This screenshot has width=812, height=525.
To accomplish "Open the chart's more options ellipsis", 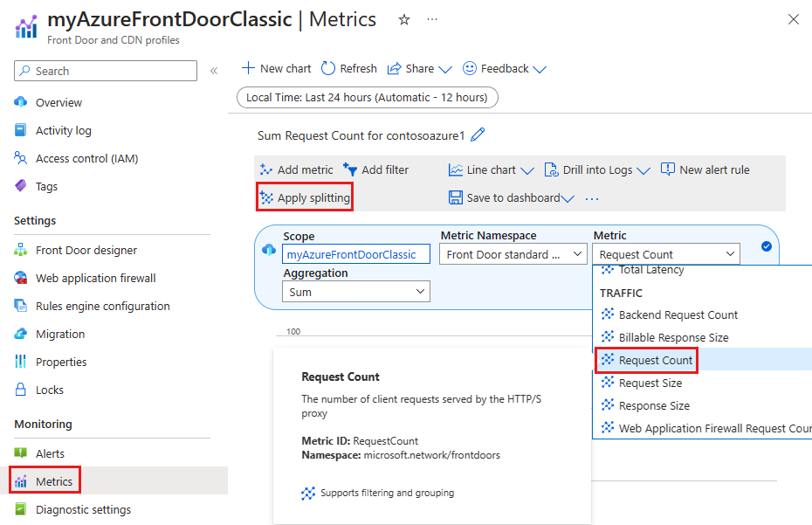I will (x=592, y=198).
